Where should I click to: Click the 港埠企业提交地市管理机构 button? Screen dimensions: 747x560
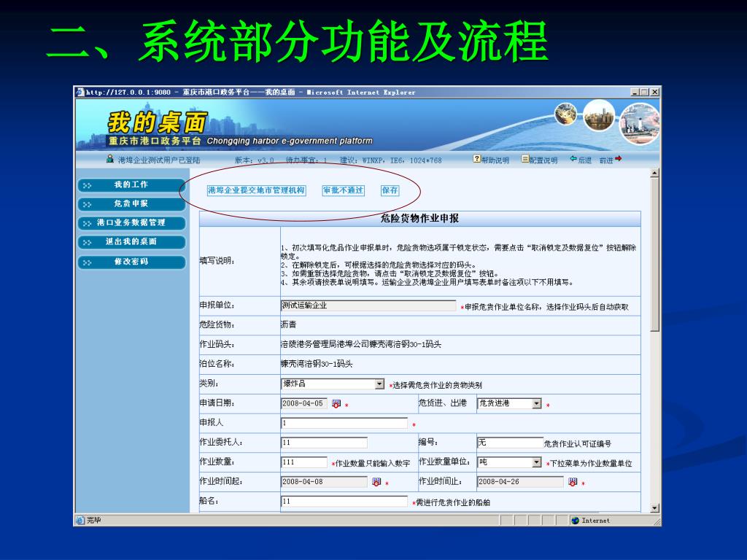point(256,190)
